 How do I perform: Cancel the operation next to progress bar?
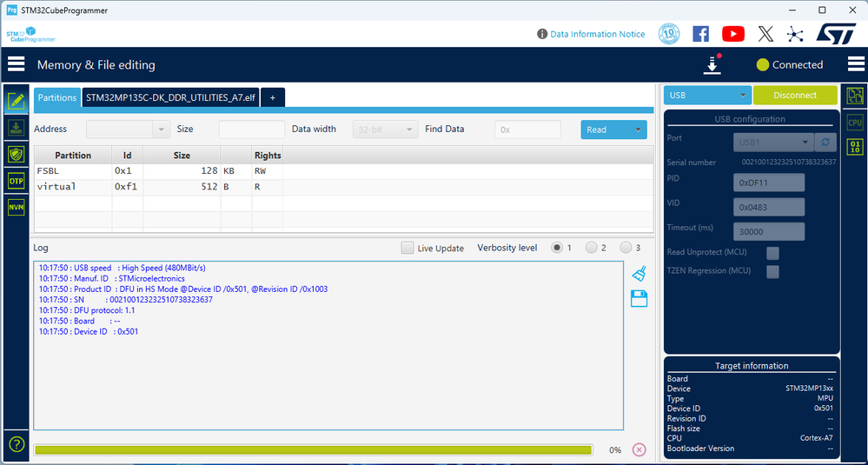point(639,449)
